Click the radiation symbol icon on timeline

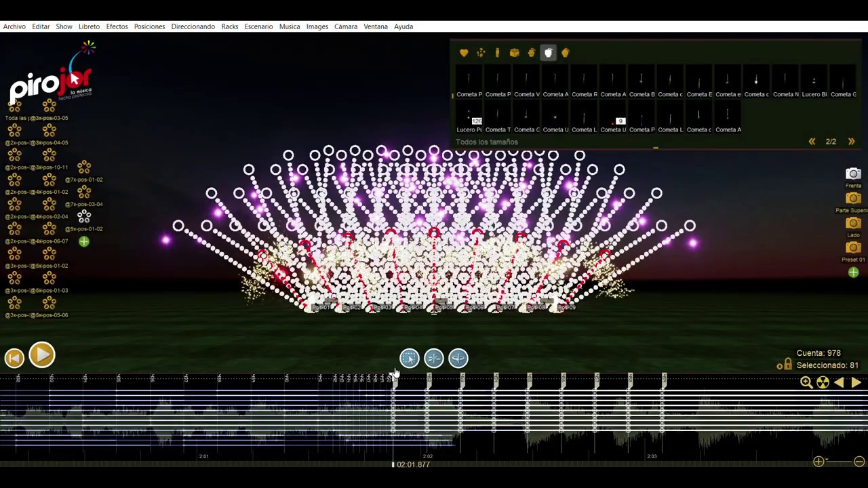click(823, 383)
